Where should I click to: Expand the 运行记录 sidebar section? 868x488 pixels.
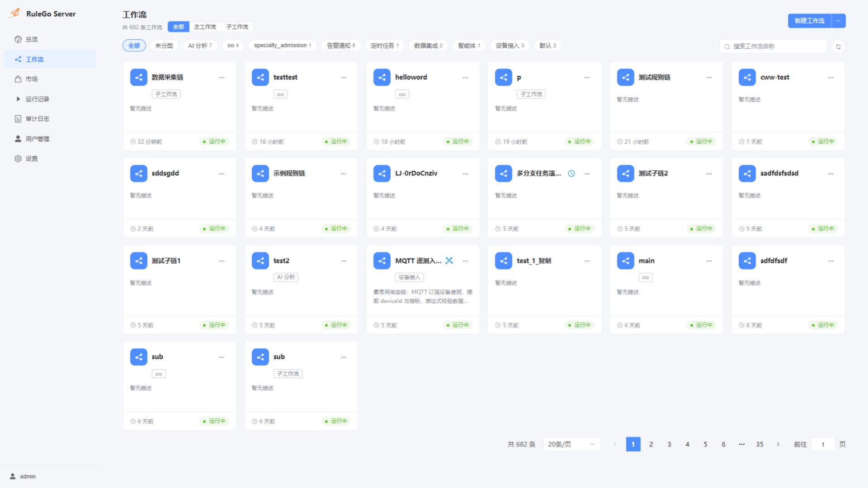pyautogui.click(x=50, y=99)
